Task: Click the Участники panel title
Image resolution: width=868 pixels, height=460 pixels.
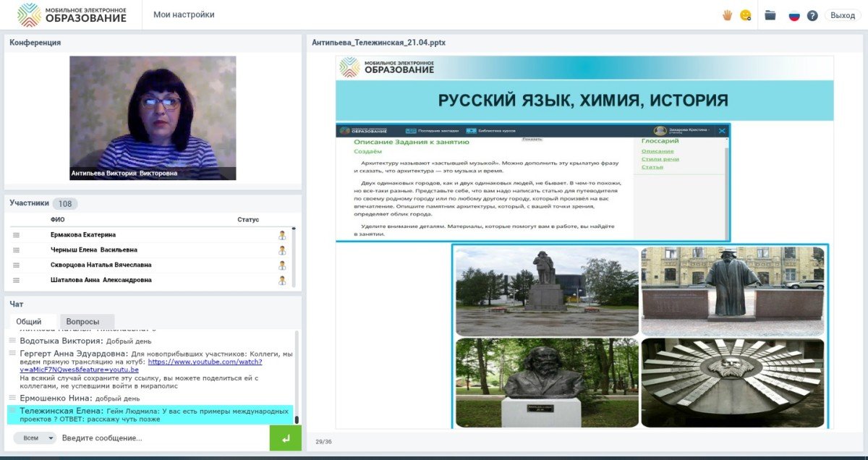Action: pos(29,203)
